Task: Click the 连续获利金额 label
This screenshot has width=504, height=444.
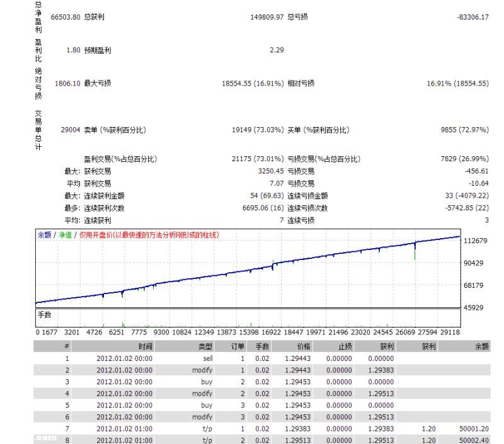Action: [x=105, y=196]
